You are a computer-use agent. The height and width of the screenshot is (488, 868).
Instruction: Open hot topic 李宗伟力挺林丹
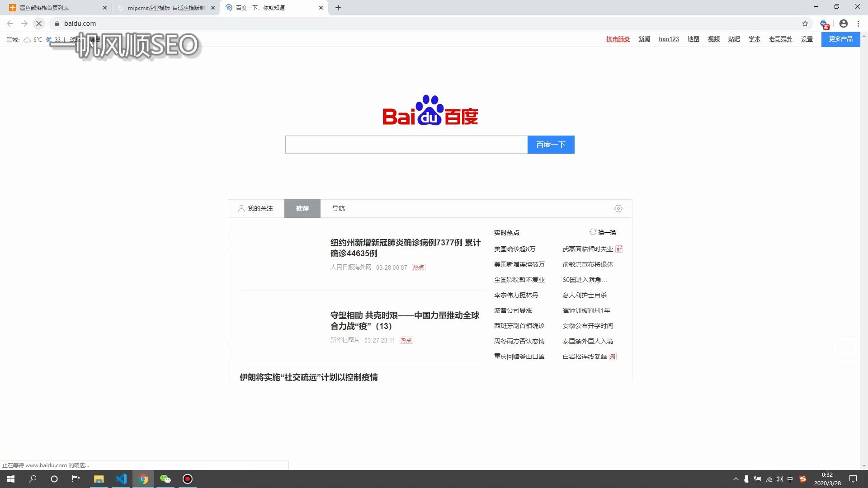(516, 295)
